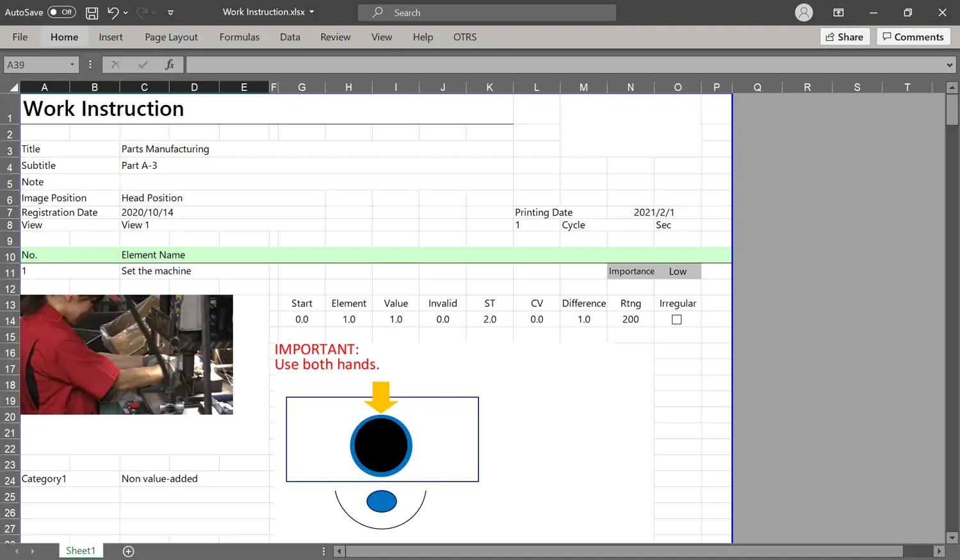Open the View tab
This screenshot has width=960, height=560.
[x=382, y=37]
